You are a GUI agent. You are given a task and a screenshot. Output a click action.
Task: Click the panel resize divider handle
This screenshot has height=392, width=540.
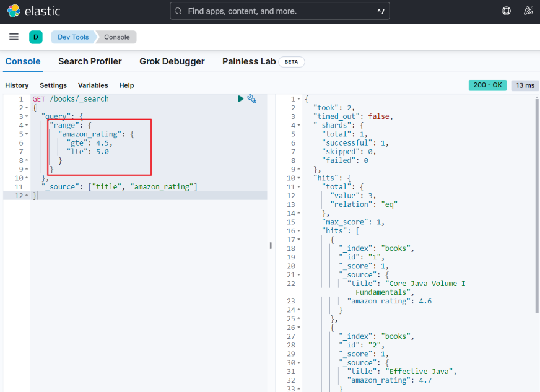point(271,245)
